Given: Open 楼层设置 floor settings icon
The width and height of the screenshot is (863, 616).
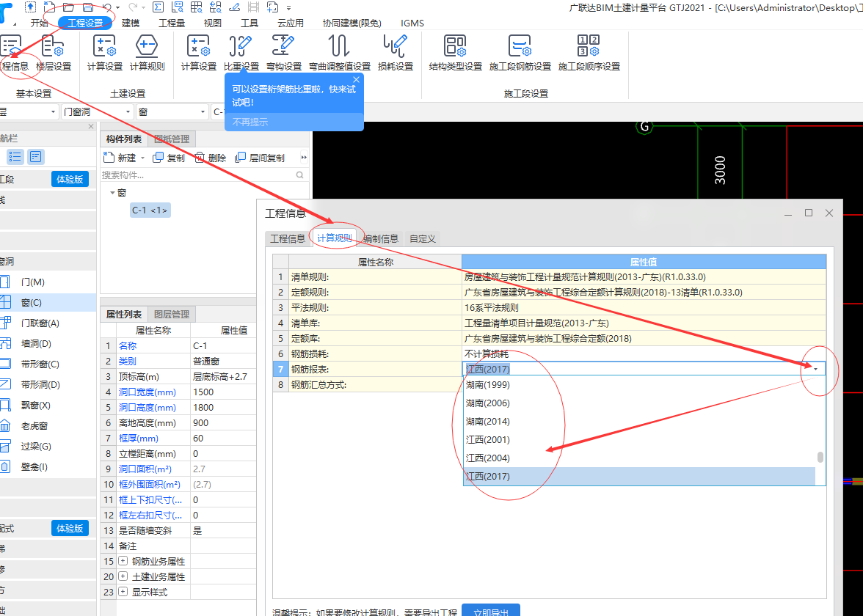Looking at the screenshot, I should point(54,53).
